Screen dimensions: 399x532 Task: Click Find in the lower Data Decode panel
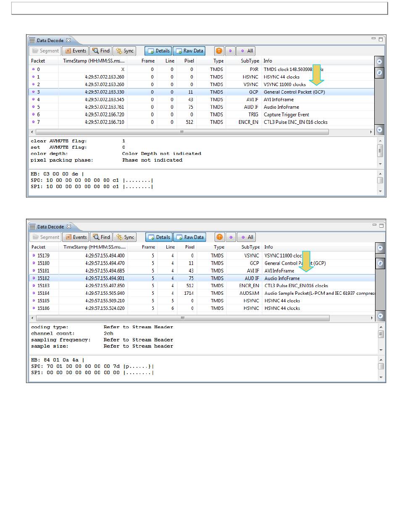[101, 237]
